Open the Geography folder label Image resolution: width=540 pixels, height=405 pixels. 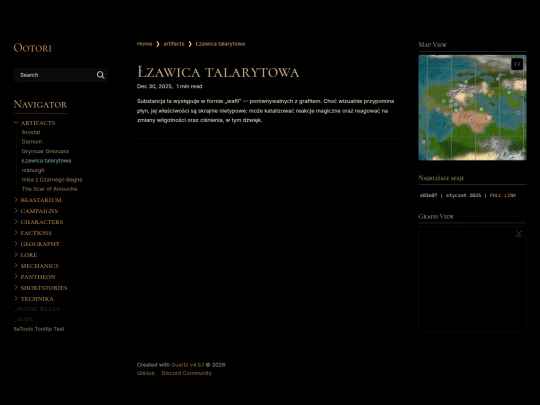coord(40,244)
